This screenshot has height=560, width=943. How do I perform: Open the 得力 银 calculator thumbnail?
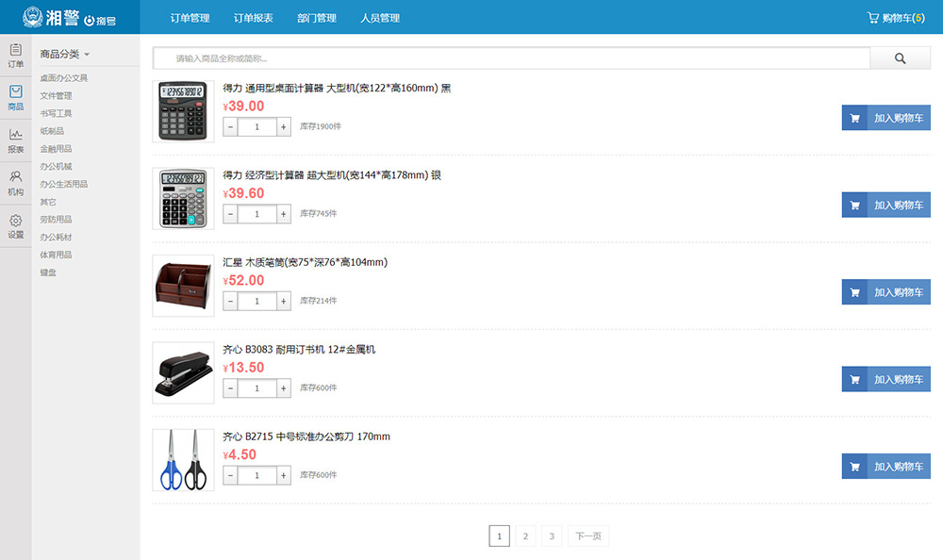(x=183, y=199)
